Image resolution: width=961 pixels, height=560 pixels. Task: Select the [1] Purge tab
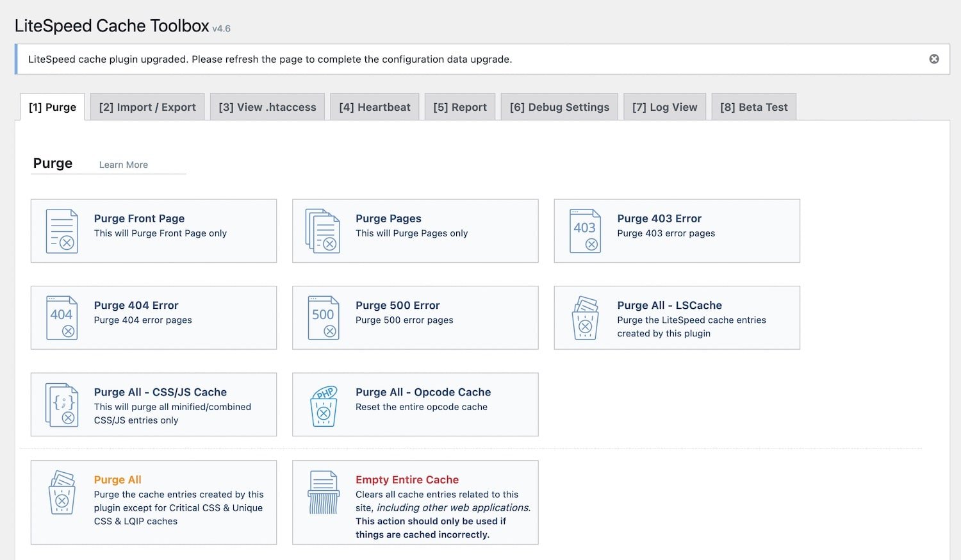[x=53, y=107]
